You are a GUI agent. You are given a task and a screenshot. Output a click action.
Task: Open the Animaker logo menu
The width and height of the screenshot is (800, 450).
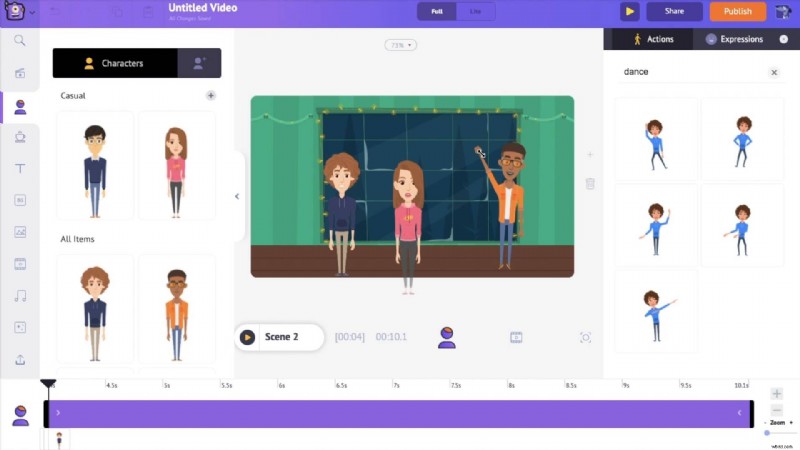14,11
